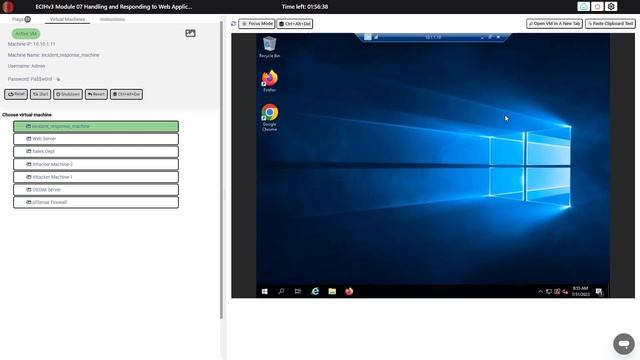This screenshot has height=360, width=640.
Task: Open the Windows notification center
Action: click(599, 291)
